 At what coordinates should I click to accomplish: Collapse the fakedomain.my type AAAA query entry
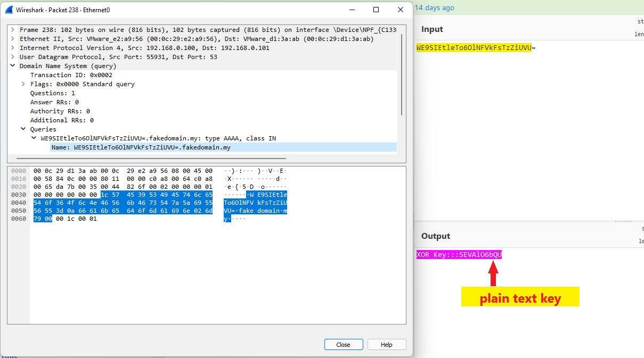[x=34, y=138]
